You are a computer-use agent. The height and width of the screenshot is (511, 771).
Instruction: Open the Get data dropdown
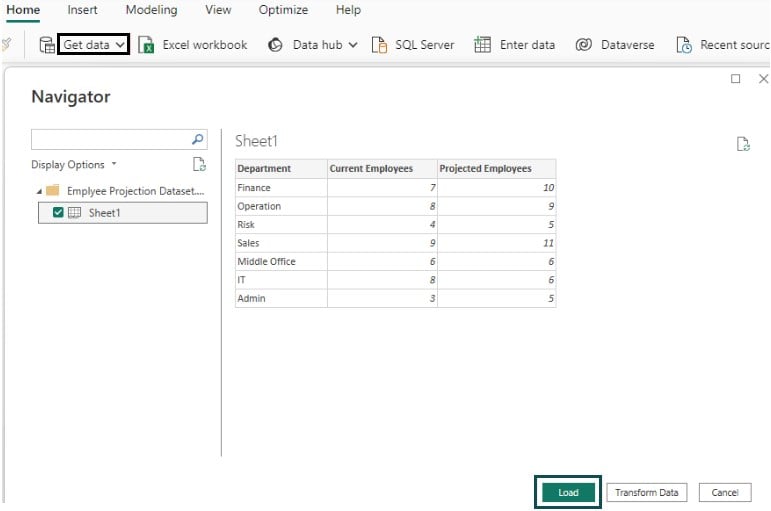[x=93, y=44]
